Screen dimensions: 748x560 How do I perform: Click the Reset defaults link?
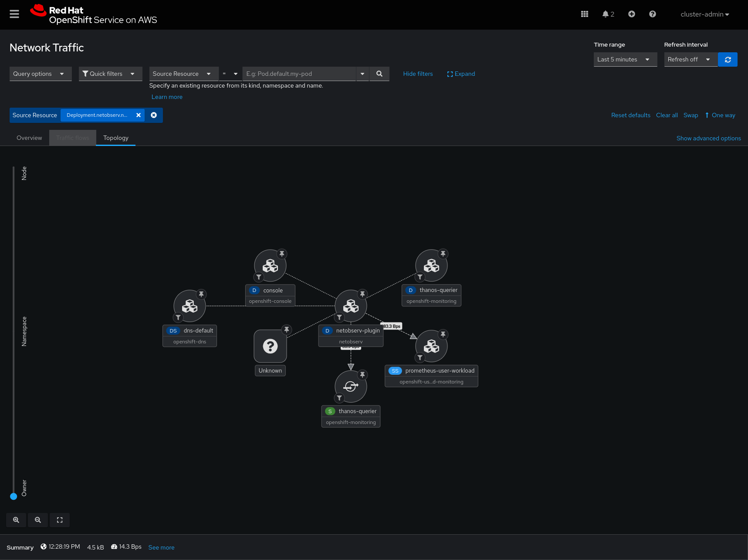pos(630,115)
